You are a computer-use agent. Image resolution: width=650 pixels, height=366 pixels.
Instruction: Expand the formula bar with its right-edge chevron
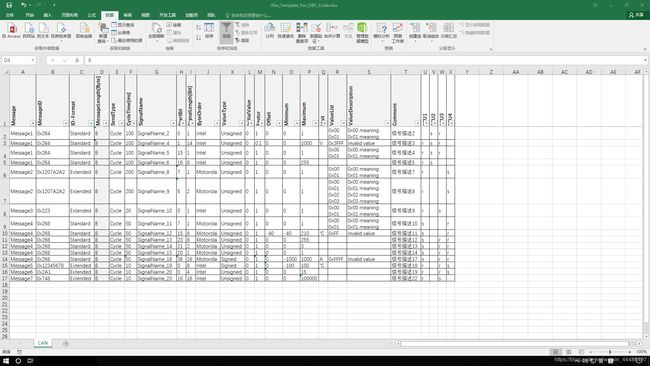pos(645,61)
